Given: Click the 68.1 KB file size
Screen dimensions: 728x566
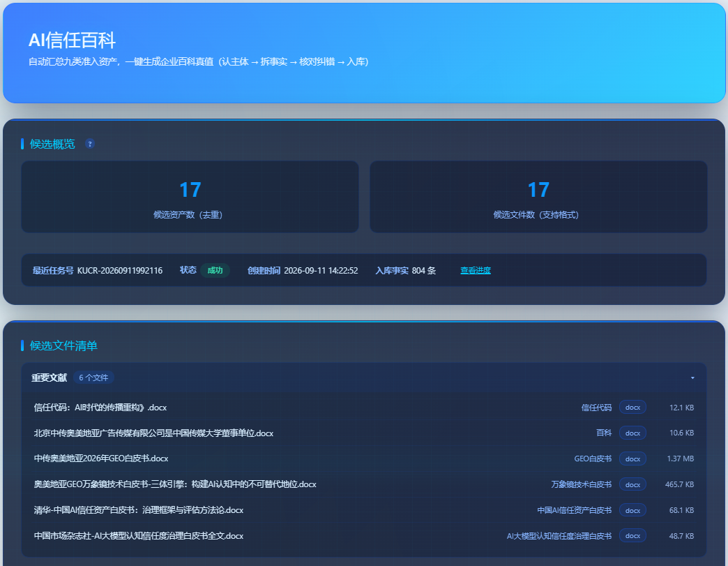Looking at the screenshot, I should tap(681, 510).
